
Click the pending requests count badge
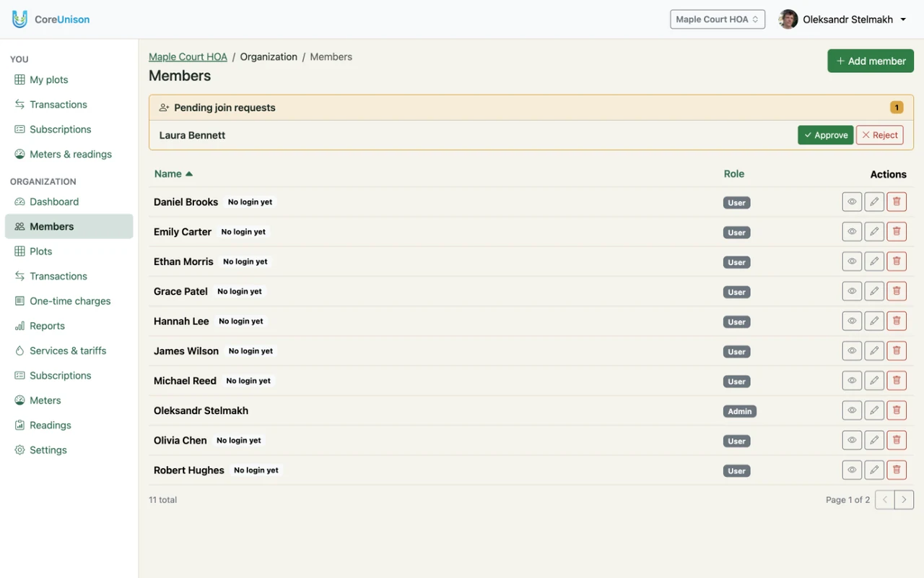[897, 108]
